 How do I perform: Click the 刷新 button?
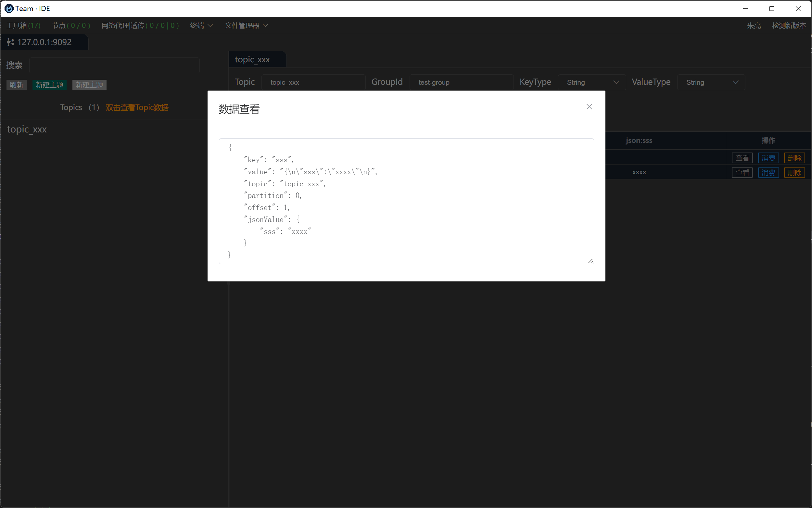(x=17, y=85)
